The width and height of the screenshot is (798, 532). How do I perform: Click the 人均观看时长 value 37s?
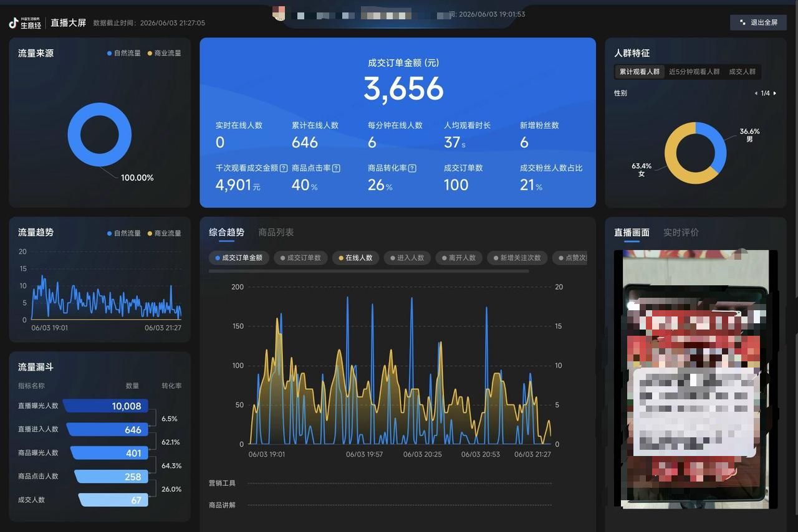coord(455,143)
